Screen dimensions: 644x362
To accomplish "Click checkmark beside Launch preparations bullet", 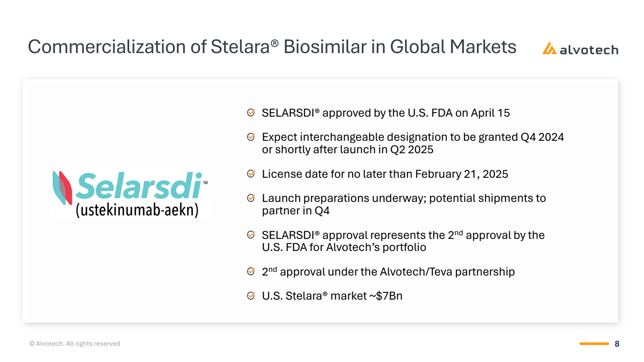I will (x=251, y=198).
